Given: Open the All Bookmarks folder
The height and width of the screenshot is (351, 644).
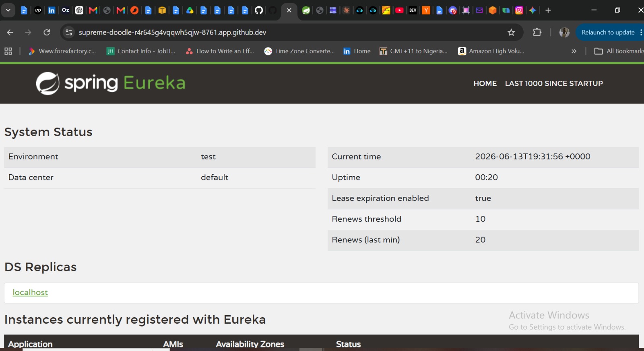Looking at the screenshot, I should [x=619, y=51].
